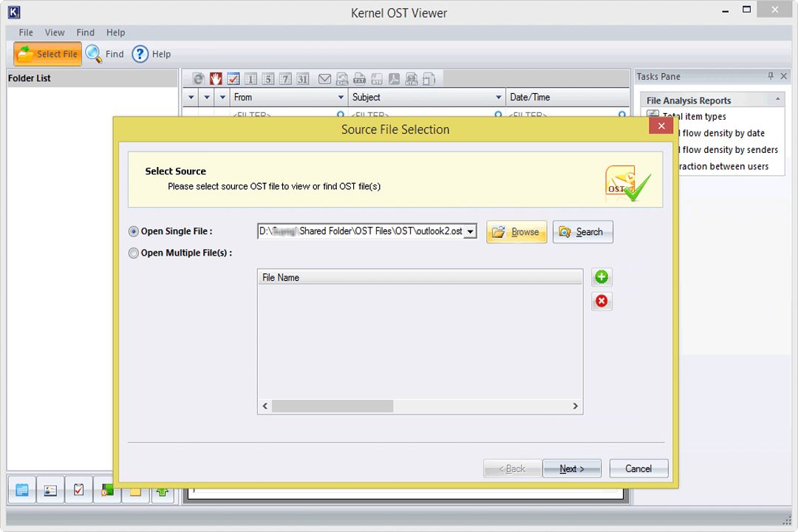The height and width of the screenshot is (532, 798).
Task: Click the Folder List header
Action: (x=92, y=78)
